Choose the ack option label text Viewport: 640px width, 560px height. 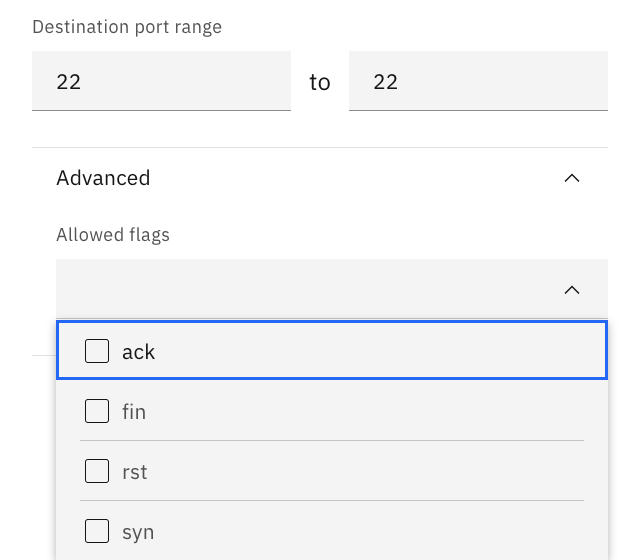(139, 352)
